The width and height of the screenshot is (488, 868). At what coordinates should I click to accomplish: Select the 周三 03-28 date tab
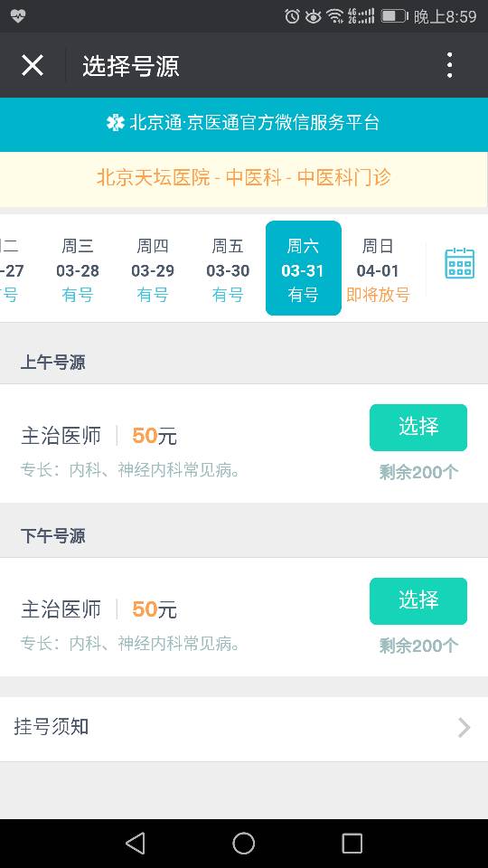78,269
